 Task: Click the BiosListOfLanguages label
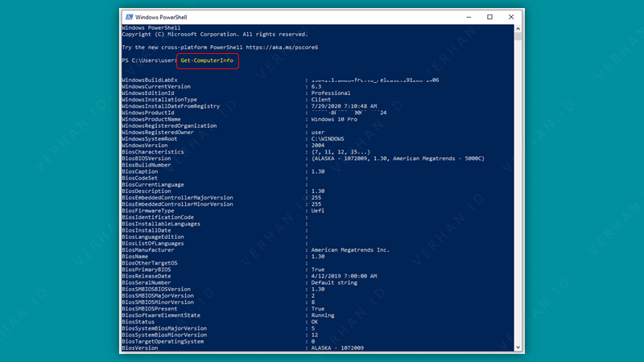click(x=153, y=244)
